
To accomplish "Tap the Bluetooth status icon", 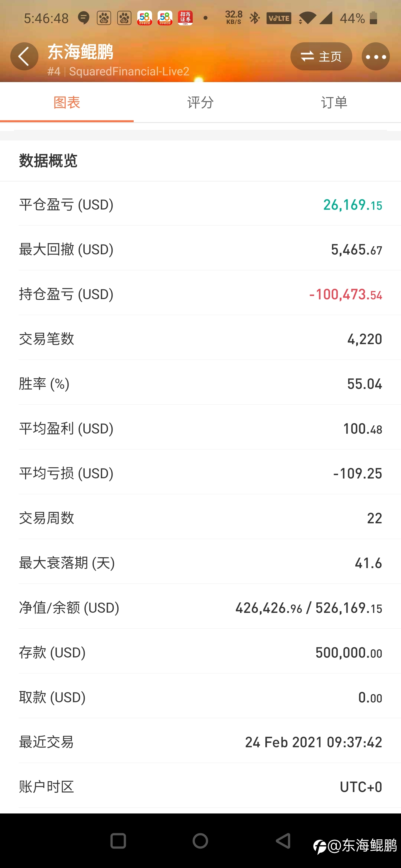I will (x=255, y=18).
